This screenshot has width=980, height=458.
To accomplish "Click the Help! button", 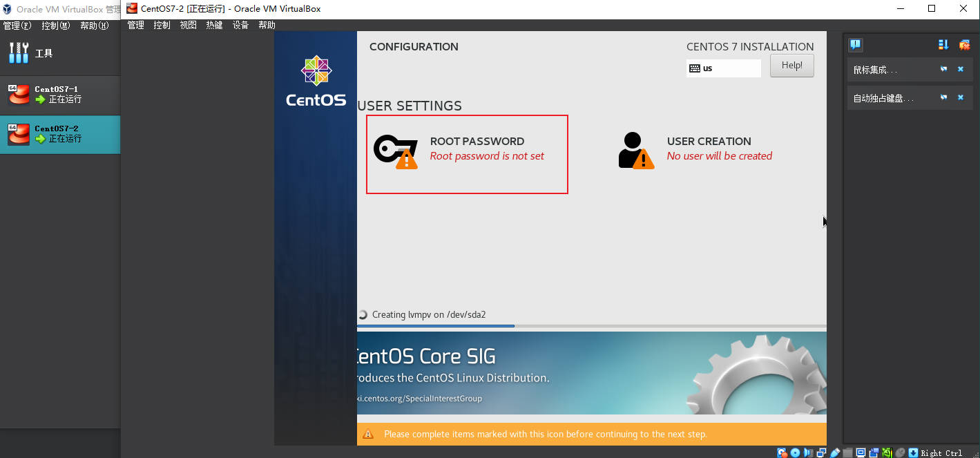I will tap(792, 66).
